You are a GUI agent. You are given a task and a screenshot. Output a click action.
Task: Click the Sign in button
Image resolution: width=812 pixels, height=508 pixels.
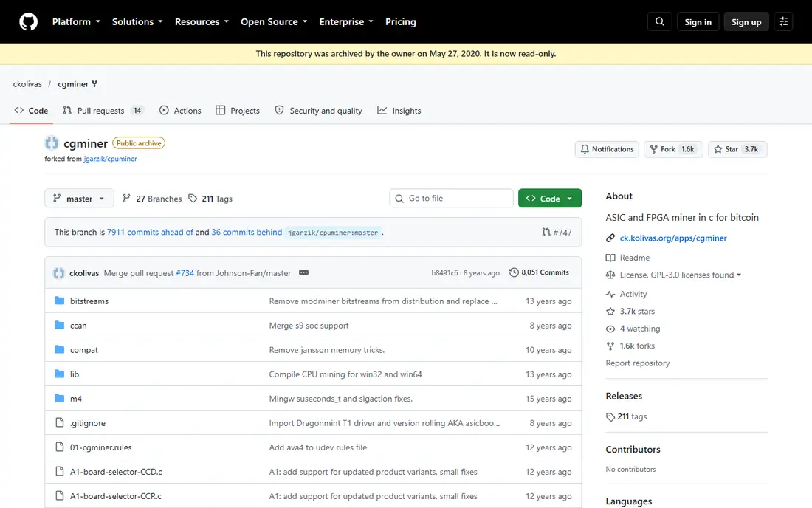click(x=698, y=21)
